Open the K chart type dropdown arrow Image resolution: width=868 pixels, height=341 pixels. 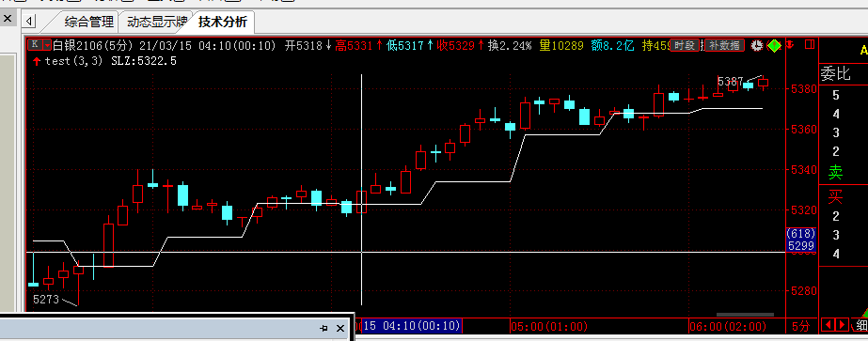click(x=47, y=45)
